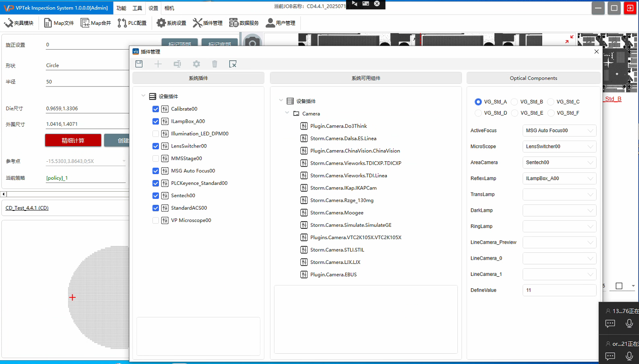Open 数据服务 from the main toolbar
639x364 pixels.
[x=244, y=23]
